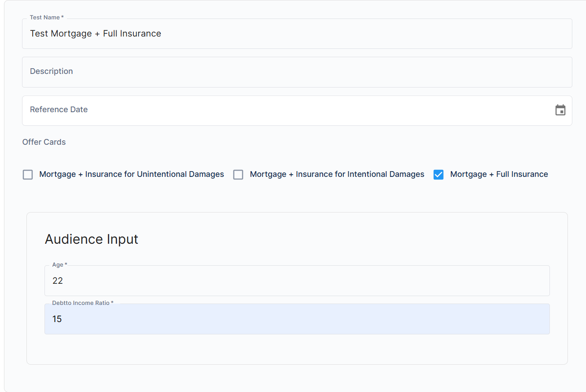Click the small Age field label
This screenshot has width=586, height=392.
pos(60,264)
